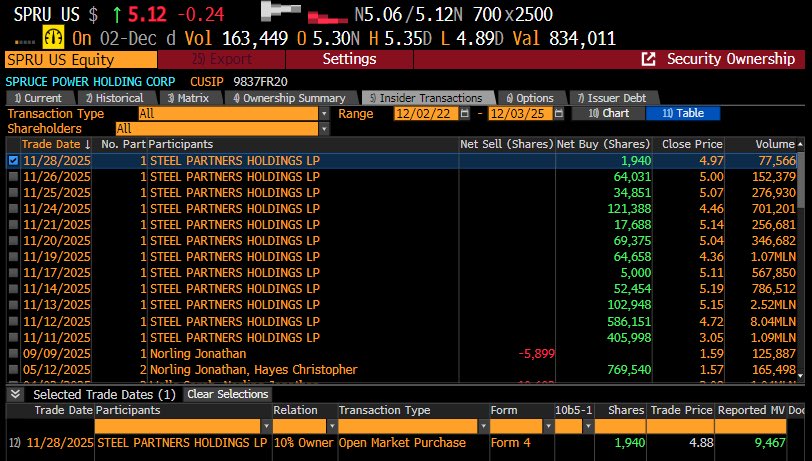Screen dimensions: 812x461
Task: Sort by the Net Buy (Shares) column header
Action: click(603, 144)
